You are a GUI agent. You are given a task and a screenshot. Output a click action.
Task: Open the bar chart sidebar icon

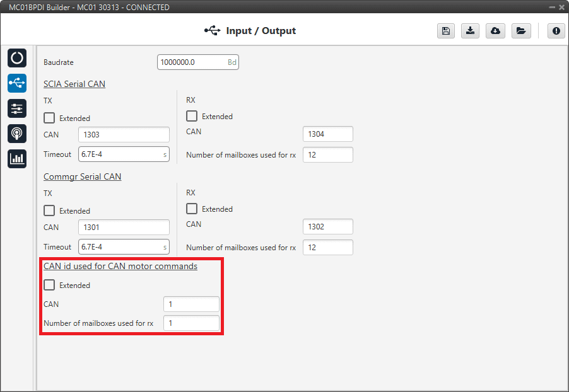16,159
